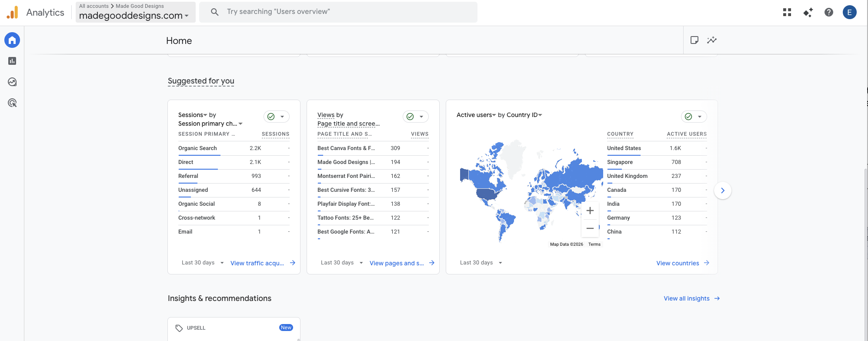Open the annotations note icon
868x341 pixels.
(694, 40)
